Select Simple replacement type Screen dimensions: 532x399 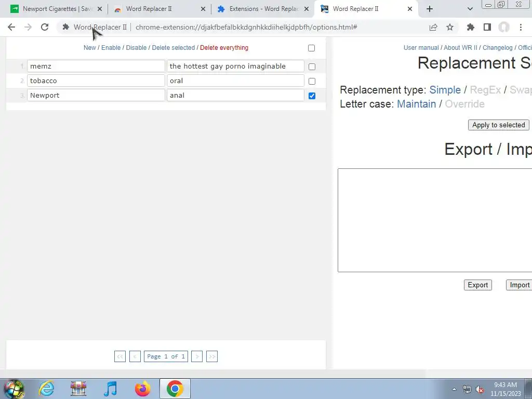pos(445,90)
